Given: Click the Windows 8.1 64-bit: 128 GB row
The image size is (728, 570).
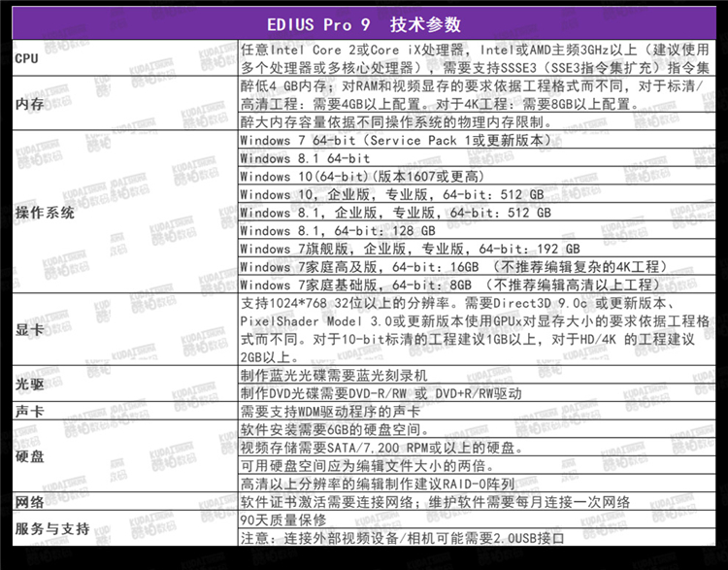Looking at the screenshot, I should (x=338, y=231).
